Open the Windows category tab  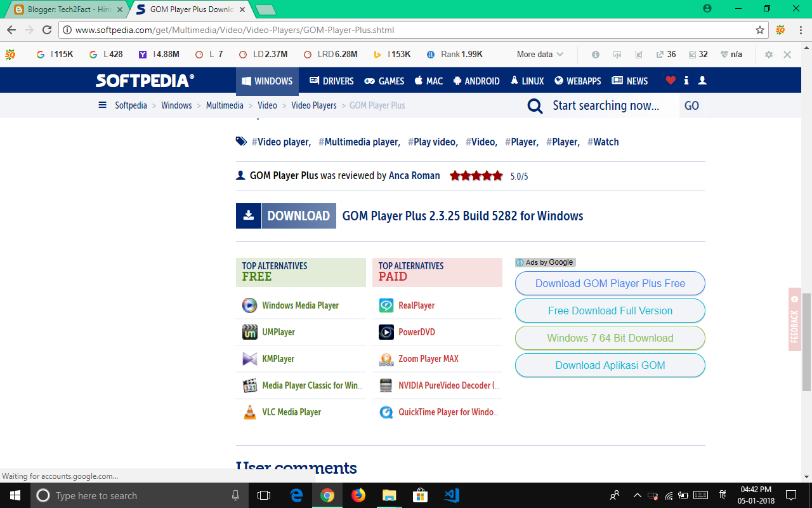coord(267,81)
